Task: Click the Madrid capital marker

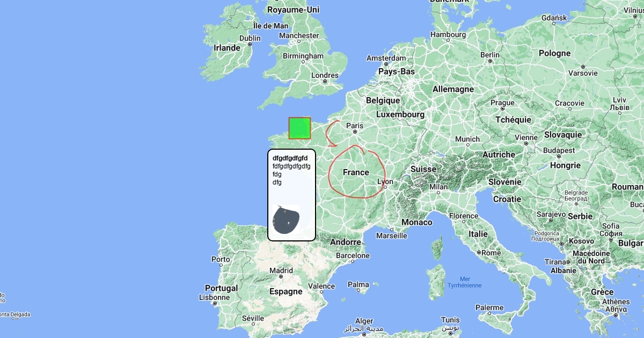Action: tap(281, 277)
